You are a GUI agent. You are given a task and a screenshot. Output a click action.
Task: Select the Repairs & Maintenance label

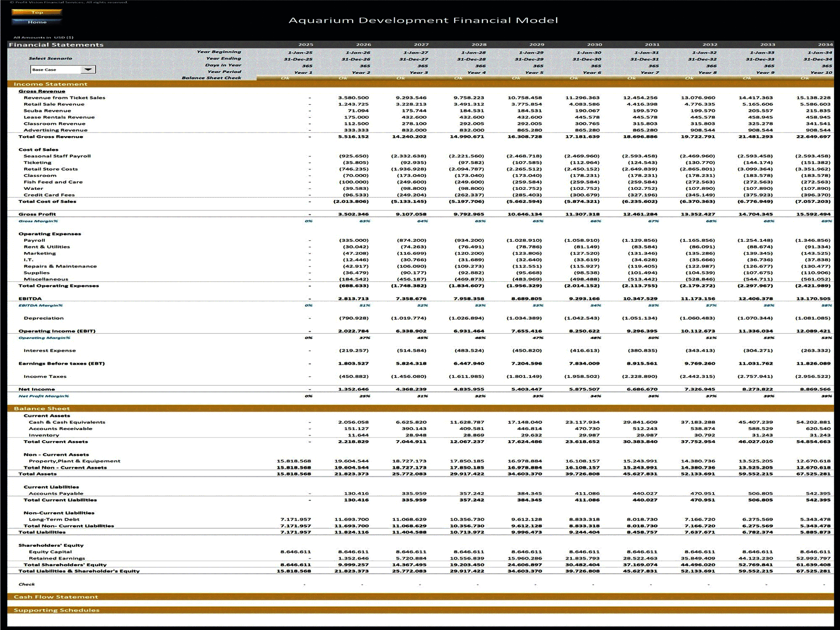pyautogui.click(x=60, y=266)
